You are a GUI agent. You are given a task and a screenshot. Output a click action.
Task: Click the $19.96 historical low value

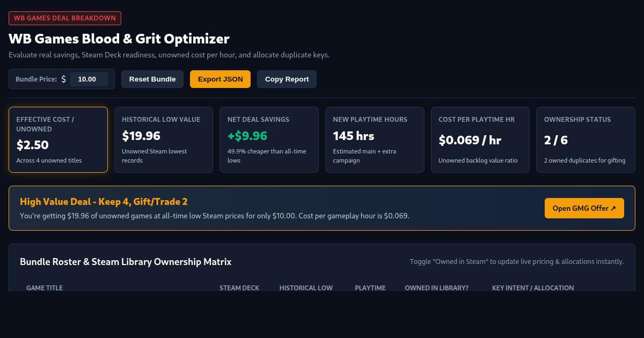click(141, 136)
